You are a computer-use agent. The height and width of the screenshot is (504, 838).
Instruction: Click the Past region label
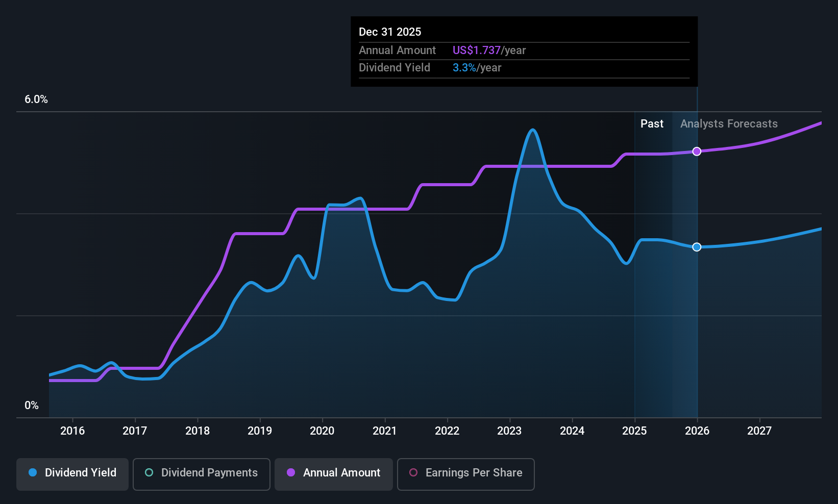point(652,123)
